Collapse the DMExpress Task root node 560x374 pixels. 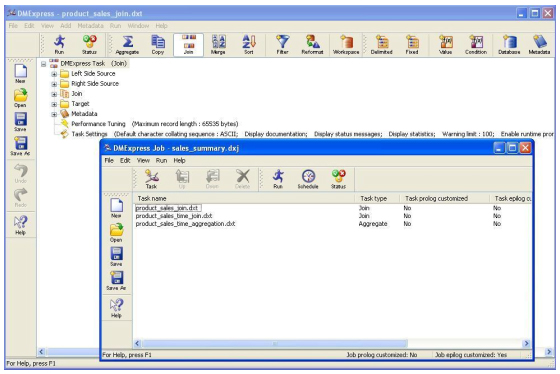tap(44, 64)
